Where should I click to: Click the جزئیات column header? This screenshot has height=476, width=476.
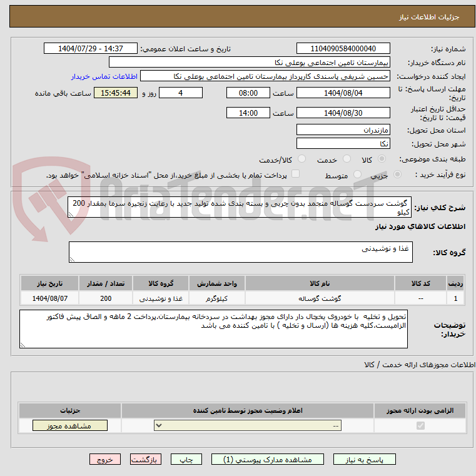pos(70,410)
